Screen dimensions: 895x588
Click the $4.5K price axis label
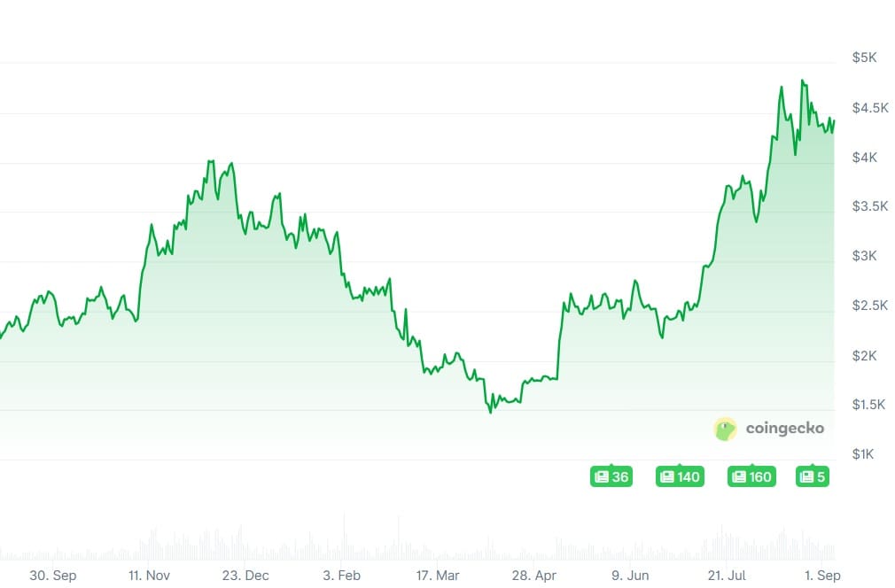tap(869, 108)
